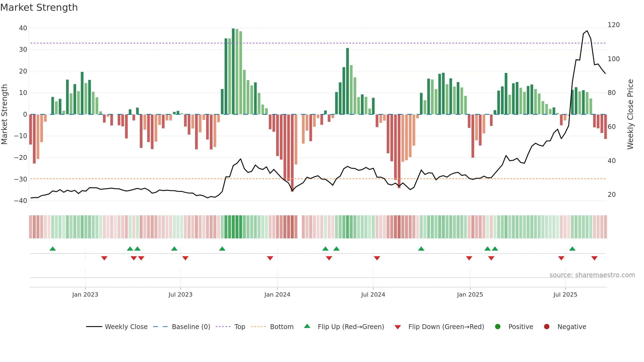
Task: Click the tallest green bar near value 40
Action: point(233,71)
